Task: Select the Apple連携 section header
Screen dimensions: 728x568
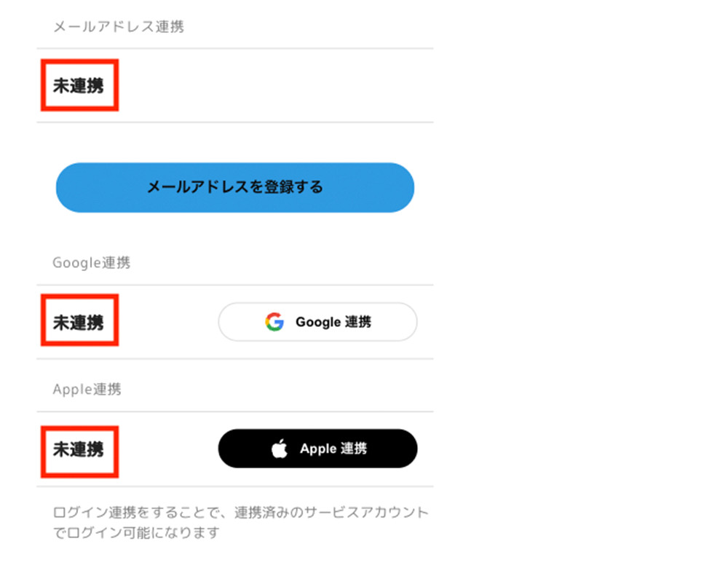Action: [x=88, y=389]
